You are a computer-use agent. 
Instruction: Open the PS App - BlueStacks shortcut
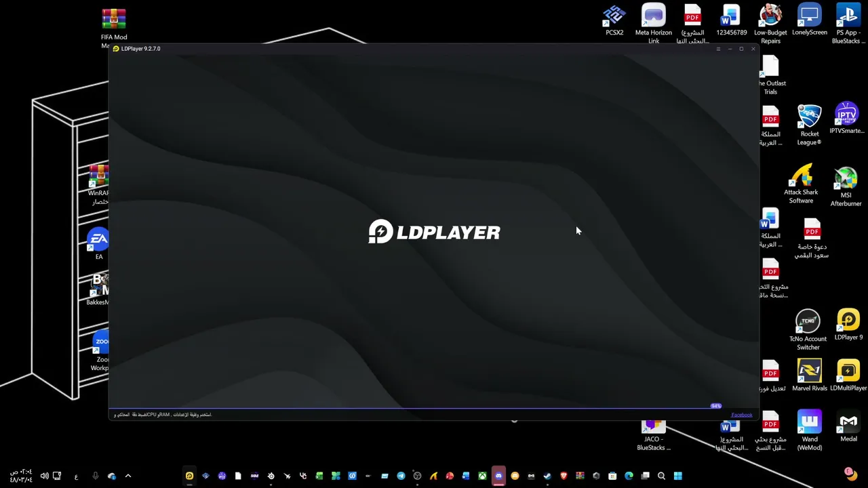(x=848, y=24)
